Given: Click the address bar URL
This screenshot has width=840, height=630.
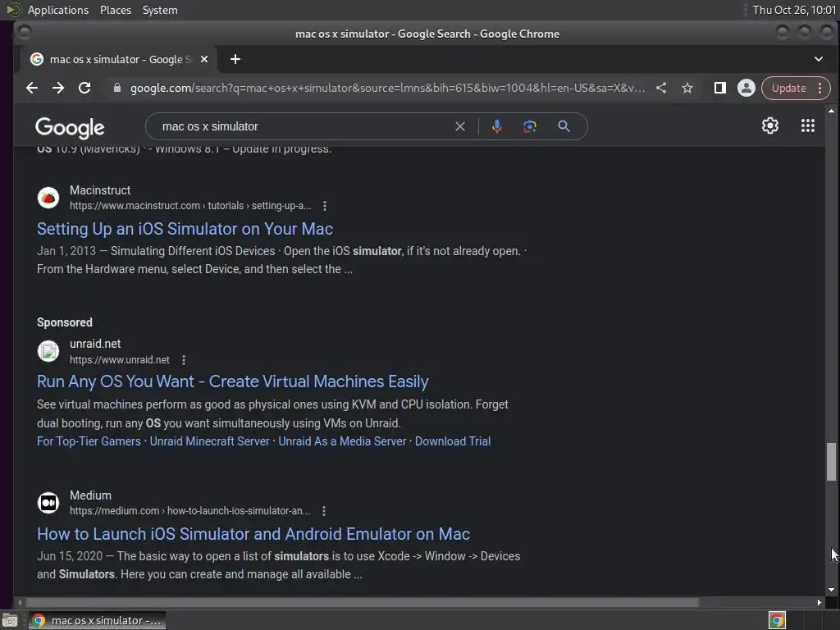Looking at the screenshot, I should (387, 88).
